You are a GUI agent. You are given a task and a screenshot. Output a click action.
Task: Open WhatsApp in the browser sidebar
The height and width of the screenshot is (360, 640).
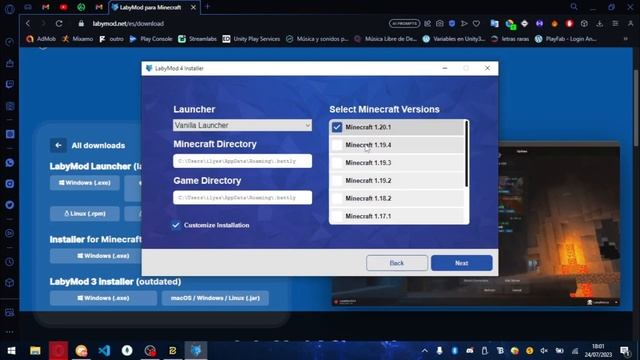(10, 163)
